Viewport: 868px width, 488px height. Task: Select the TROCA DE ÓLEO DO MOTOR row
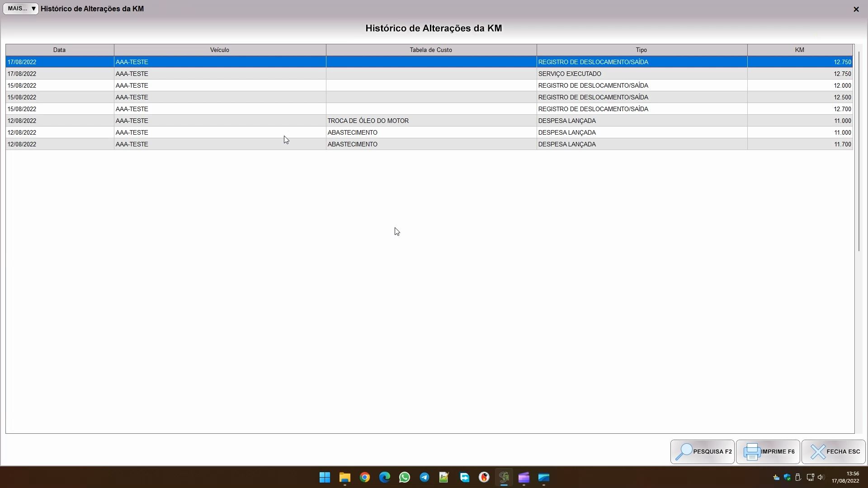pyautogui.click(x=368, y=121)
